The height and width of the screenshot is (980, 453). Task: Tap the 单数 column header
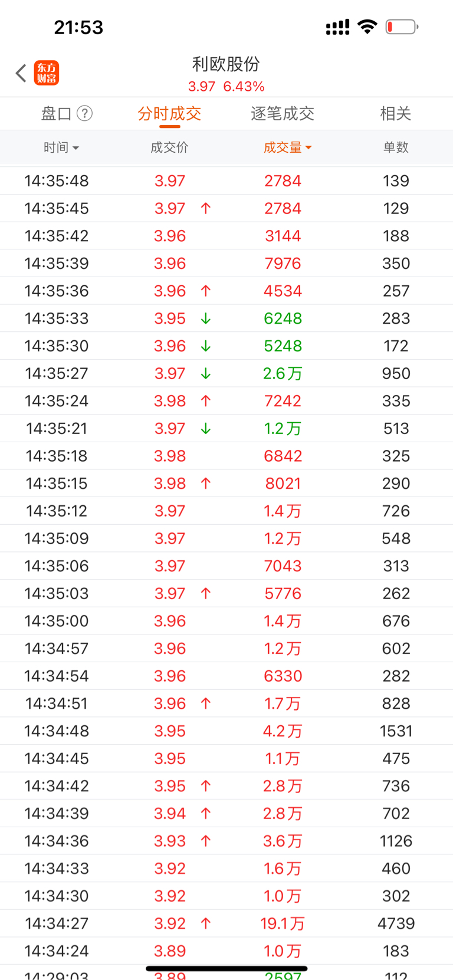tap(396, 147)
